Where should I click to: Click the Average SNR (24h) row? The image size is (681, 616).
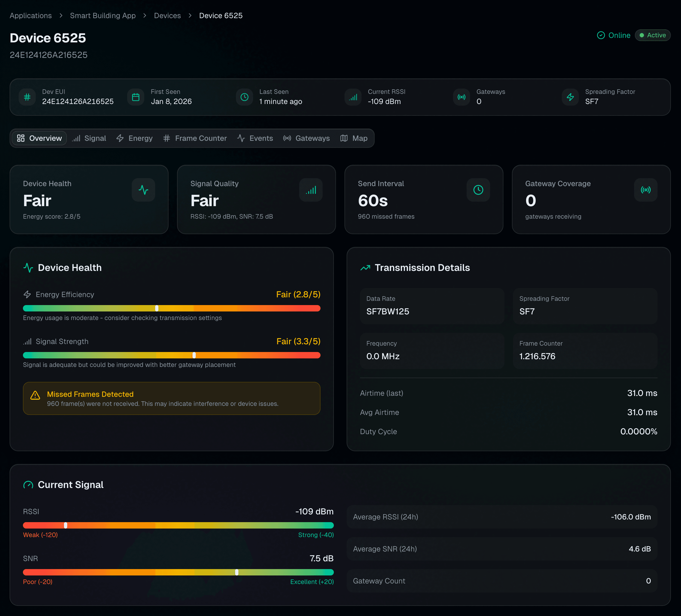pos(502,549)
